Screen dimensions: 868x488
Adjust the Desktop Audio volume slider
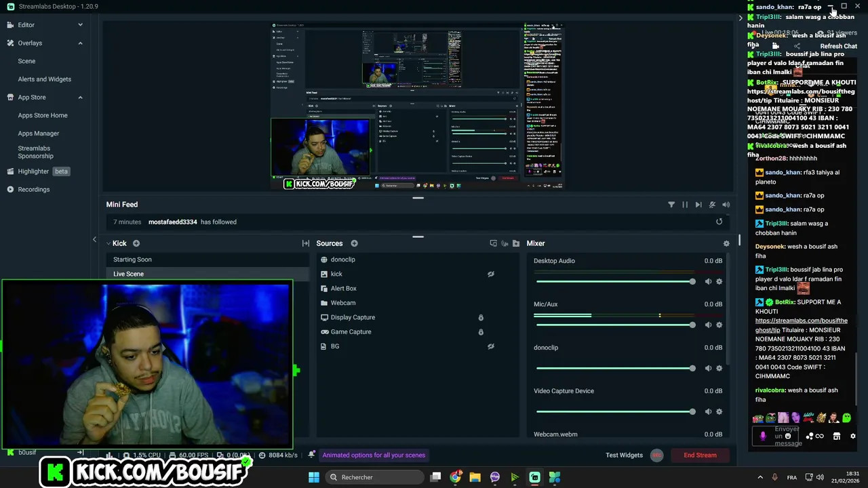615,281
